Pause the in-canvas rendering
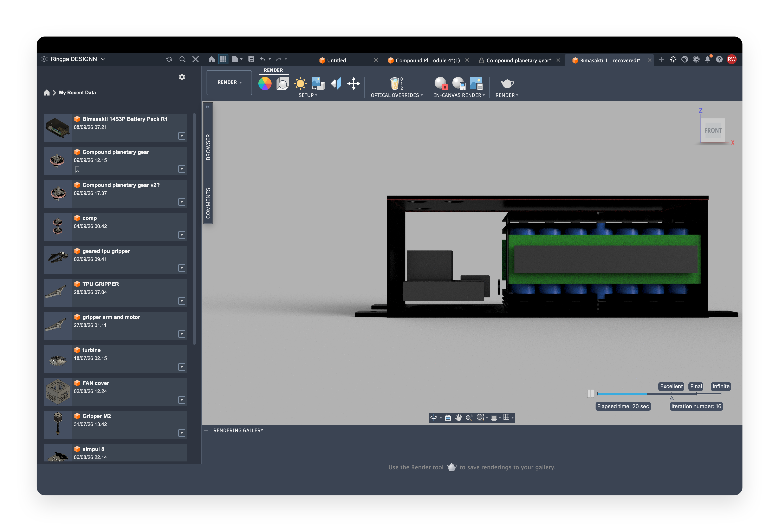 tap(591, 394)
